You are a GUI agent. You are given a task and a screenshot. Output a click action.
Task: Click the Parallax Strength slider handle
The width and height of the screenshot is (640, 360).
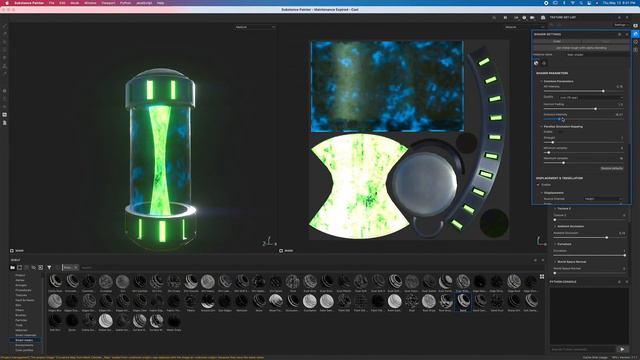(x=553, y=142)
